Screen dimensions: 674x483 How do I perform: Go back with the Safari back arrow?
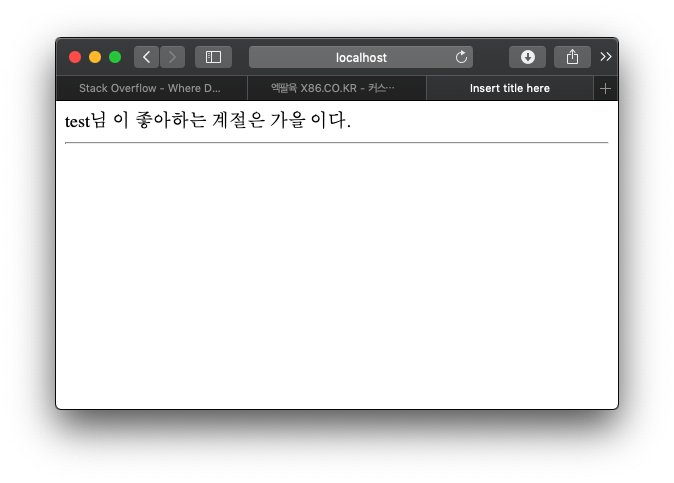coord(146,57)
